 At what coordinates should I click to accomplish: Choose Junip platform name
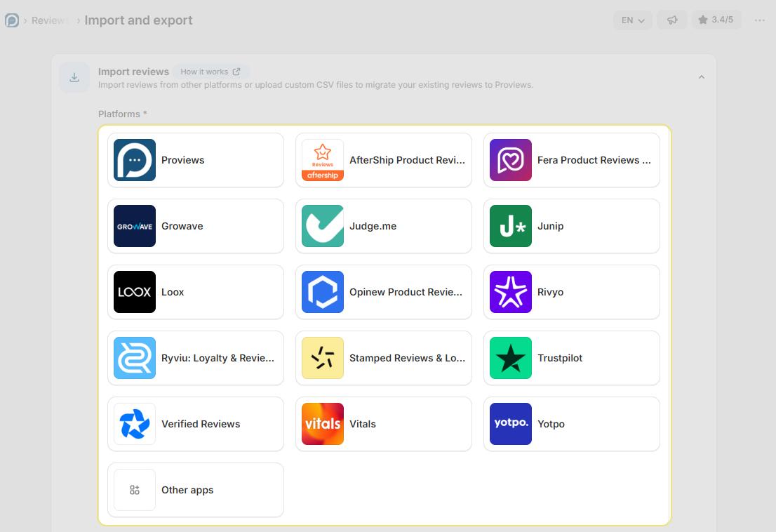(x=550, y=226)
